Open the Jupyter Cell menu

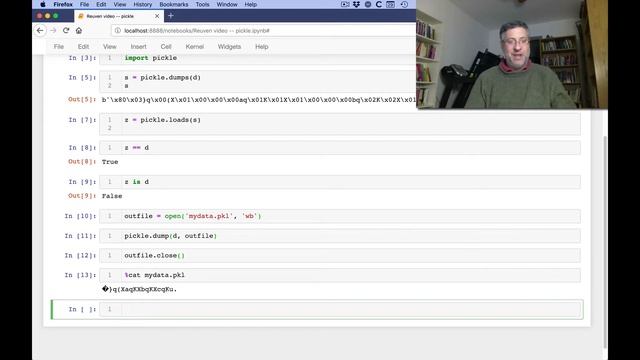point(166,47)
